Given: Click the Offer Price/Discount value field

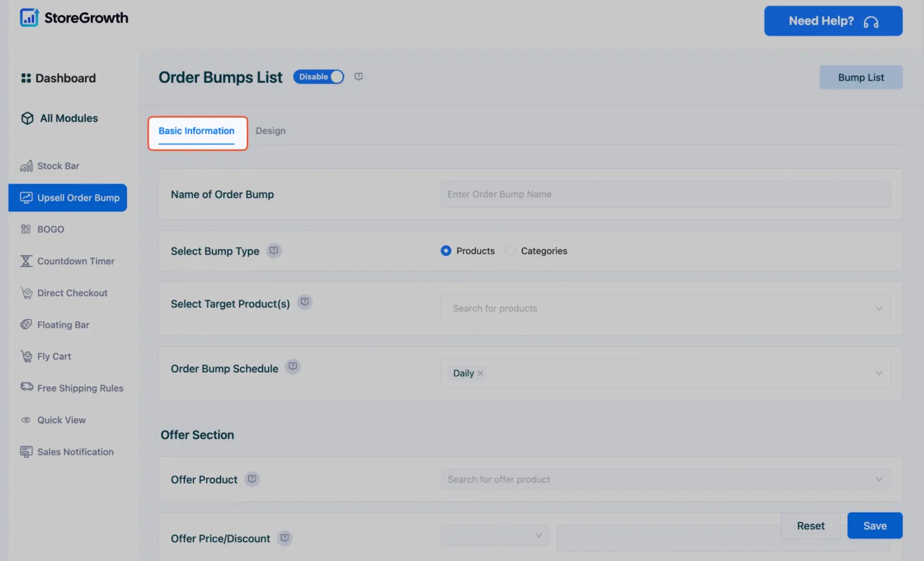Looking at the screenshot, I should pos(723,538).
